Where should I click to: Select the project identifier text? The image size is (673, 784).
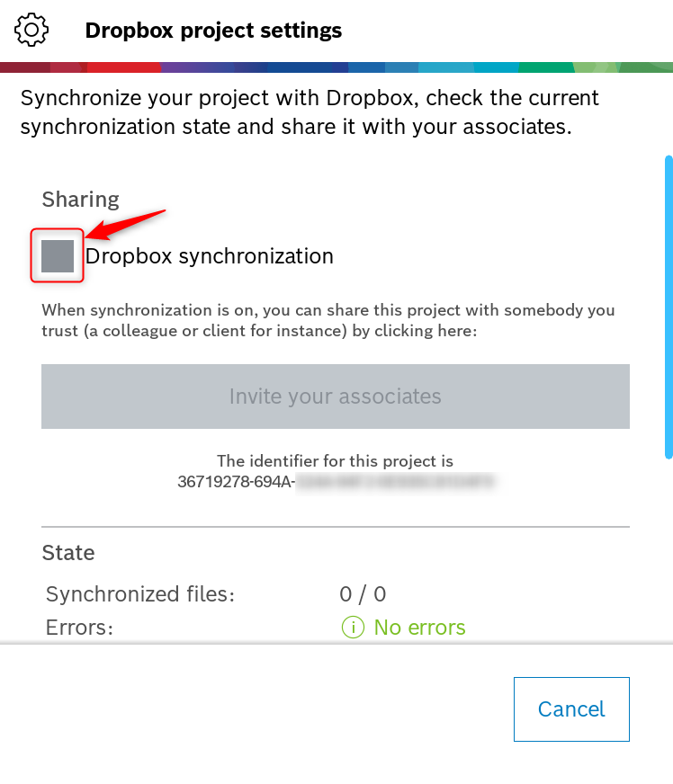[337, 482]
